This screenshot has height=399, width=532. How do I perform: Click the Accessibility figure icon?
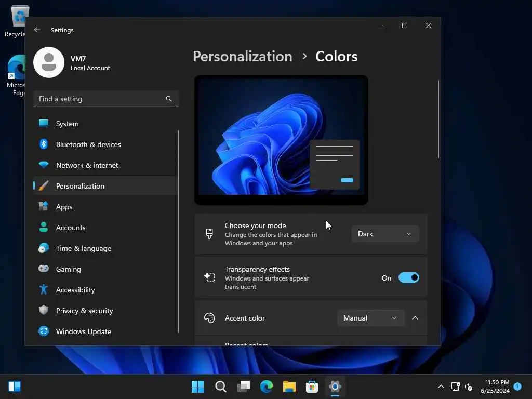coord(44,289)
